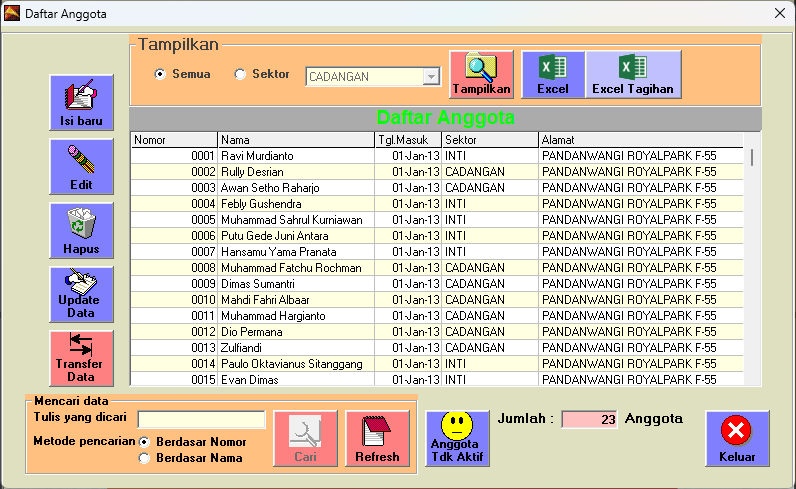The image size is (796, 489).
Task: Click member number 0008 cell
Action: pos(174,268)
